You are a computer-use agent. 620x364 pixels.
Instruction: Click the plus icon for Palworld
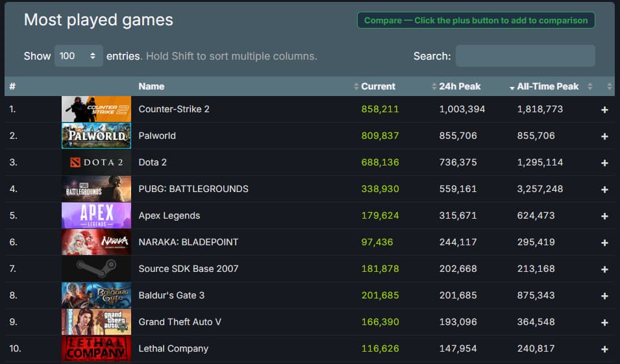tap(604, 136)
